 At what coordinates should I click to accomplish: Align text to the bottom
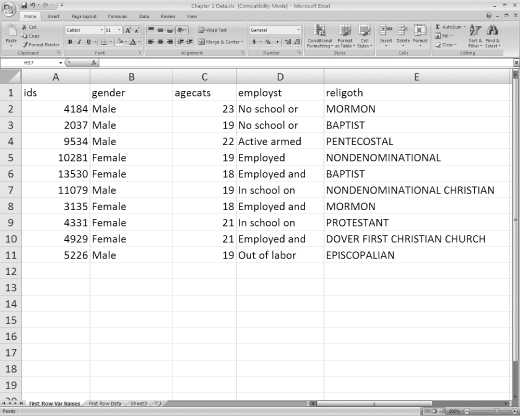pyautogui.click(x=170, y=30)
